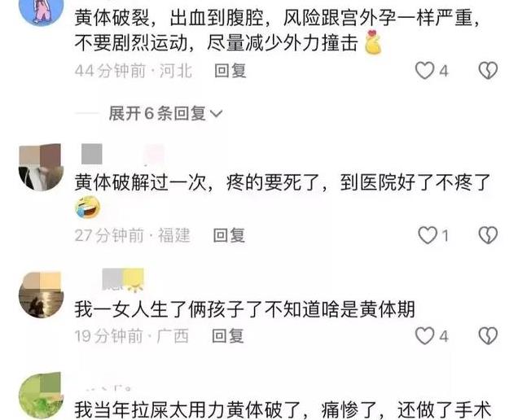Image resolution: width=518 pixels, height=420 pixels.
Task: Open the 广西 commenter's username with sun emoji
Action: tap(123, 280)
